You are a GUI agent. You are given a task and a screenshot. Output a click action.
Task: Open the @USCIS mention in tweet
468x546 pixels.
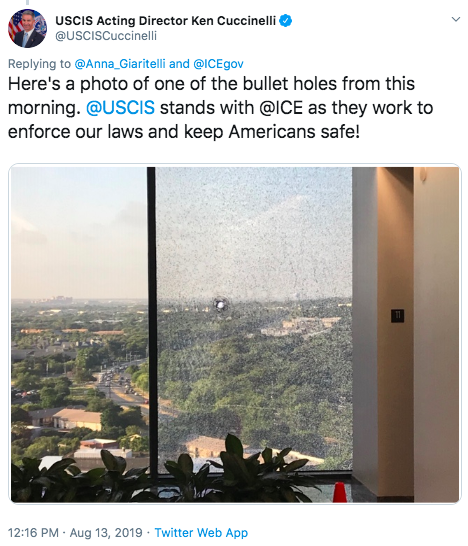pyautogui.click(x=120, y=107)
